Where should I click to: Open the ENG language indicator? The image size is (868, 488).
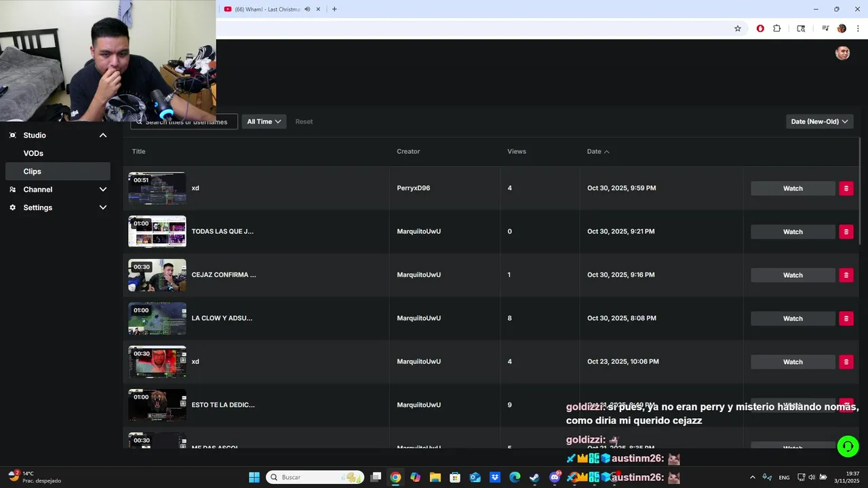point(784,477)
